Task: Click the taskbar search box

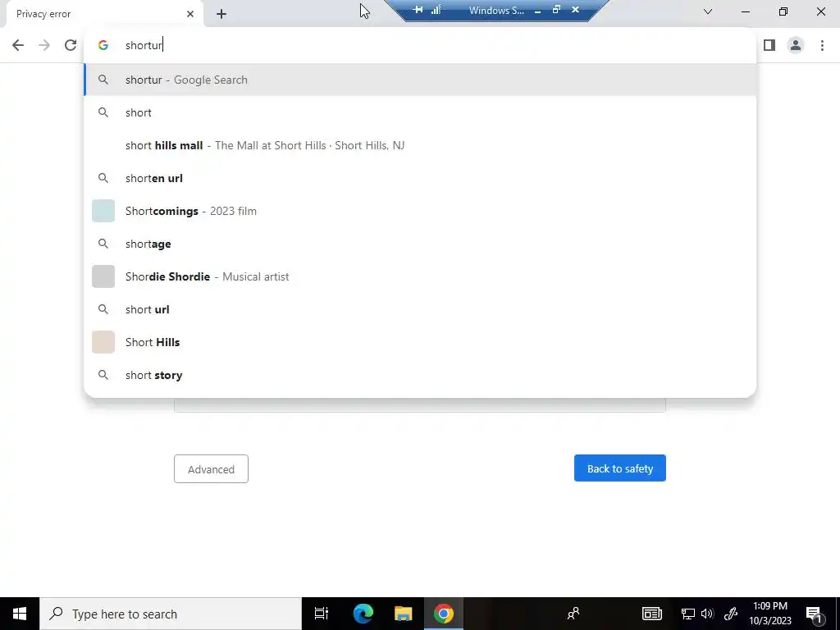Action: [171, 614]
